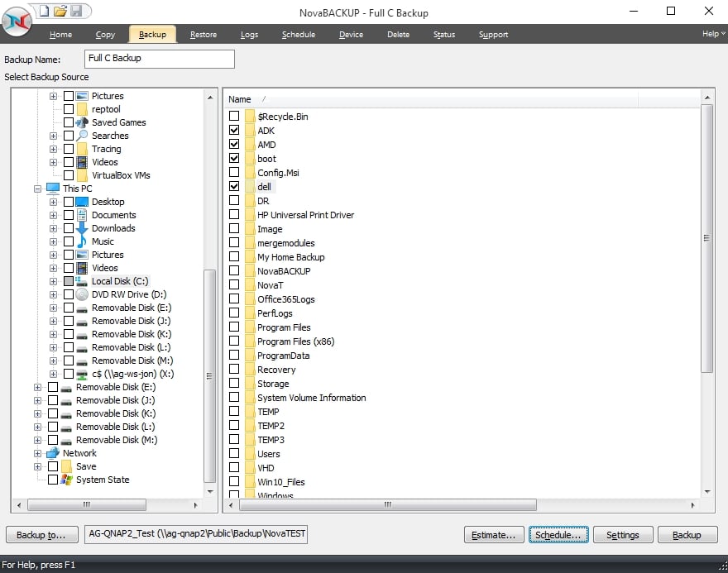Expand the Local Disk (C:) node
Screen dimensions: 728x573
click(x=54, y=282)
